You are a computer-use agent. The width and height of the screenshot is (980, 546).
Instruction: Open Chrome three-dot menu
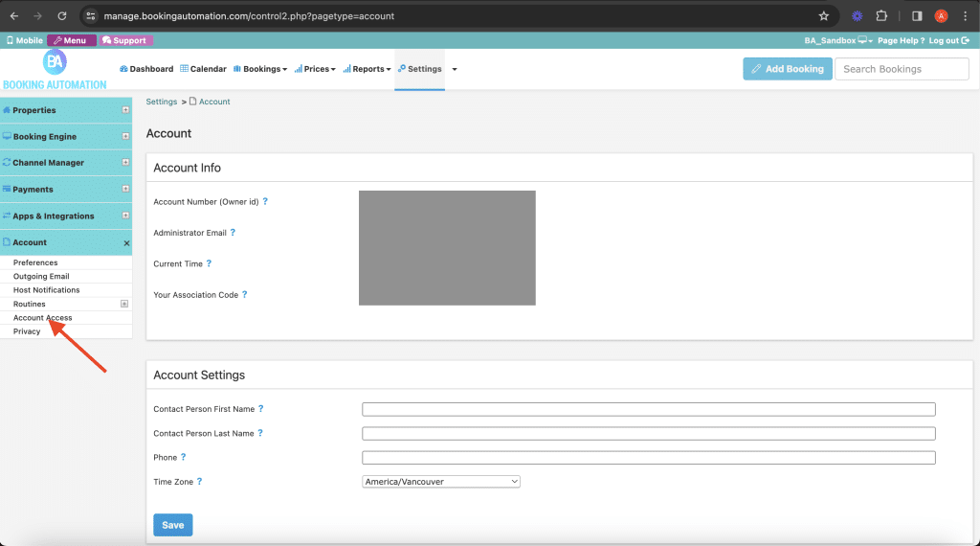pos(965,16)
